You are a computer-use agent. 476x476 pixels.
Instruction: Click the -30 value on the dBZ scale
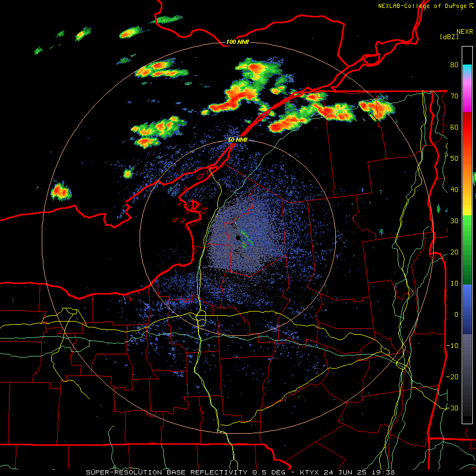pos(452,408)
